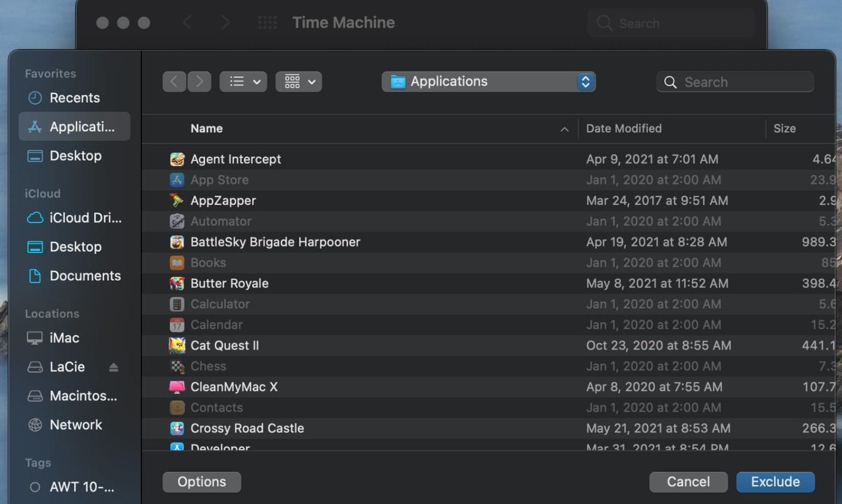This screenshot has width=842, height=504.
Task: Eject the LaCie drive
Action: [x=113, y=367]
